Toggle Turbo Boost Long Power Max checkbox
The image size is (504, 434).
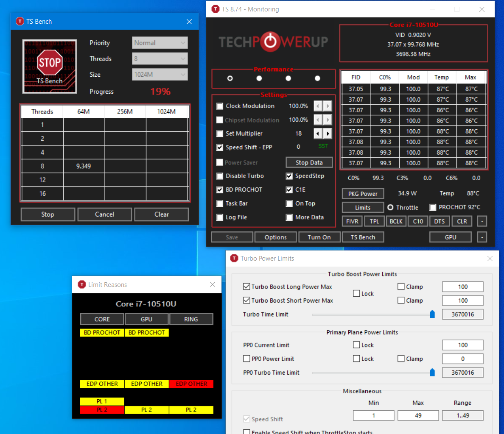click(x=246, y=287)
